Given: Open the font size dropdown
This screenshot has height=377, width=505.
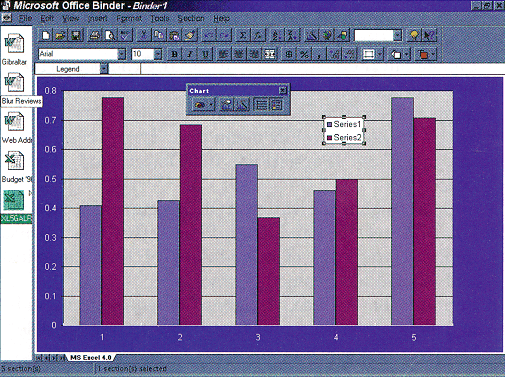Looking at the screenshot, I should (x=158, y=54).
